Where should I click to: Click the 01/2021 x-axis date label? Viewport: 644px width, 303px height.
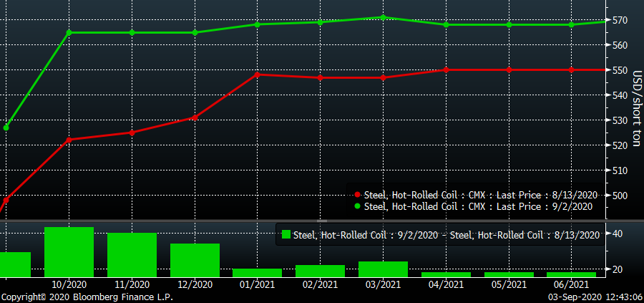click(x=258, y=285)
